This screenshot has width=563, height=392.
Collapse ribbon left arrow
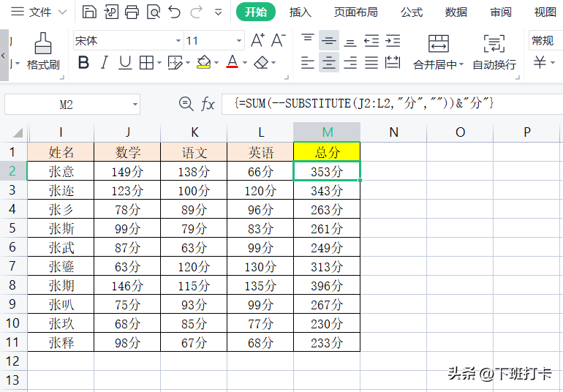[x=3, y=56]
